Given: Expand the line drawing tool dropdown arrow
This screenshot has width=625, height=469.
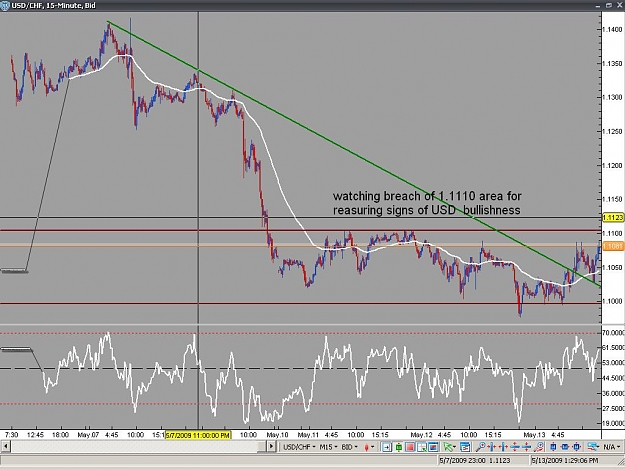Looking at the screenshot, I should pyautogui.click(x=599, y=447).
